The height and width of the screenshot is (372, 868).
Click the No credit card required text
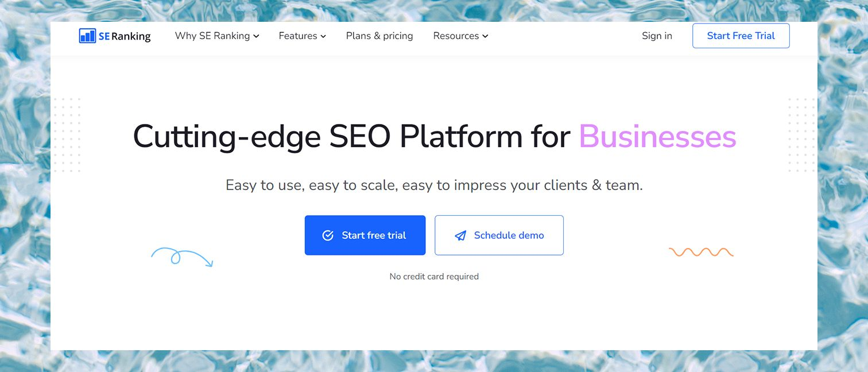point(434,277)
